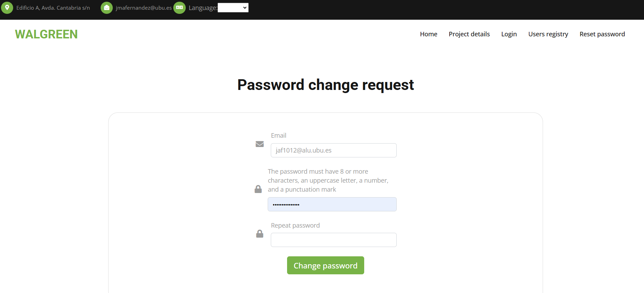Click the Password change request heading
The width and height of the screenshot is (644, 293).
(325, 85)
